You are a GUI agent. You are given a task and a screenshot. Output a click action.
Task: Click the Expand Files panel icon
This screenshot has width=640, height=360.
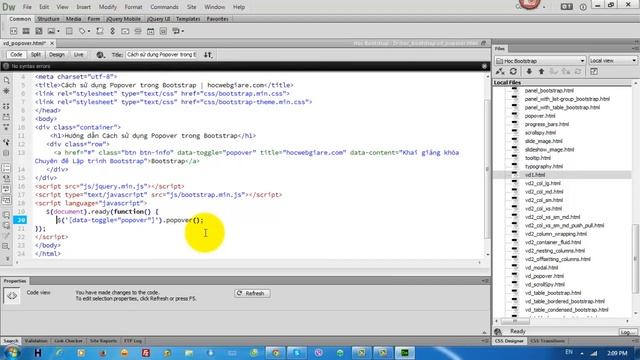(x=594, y=72)
